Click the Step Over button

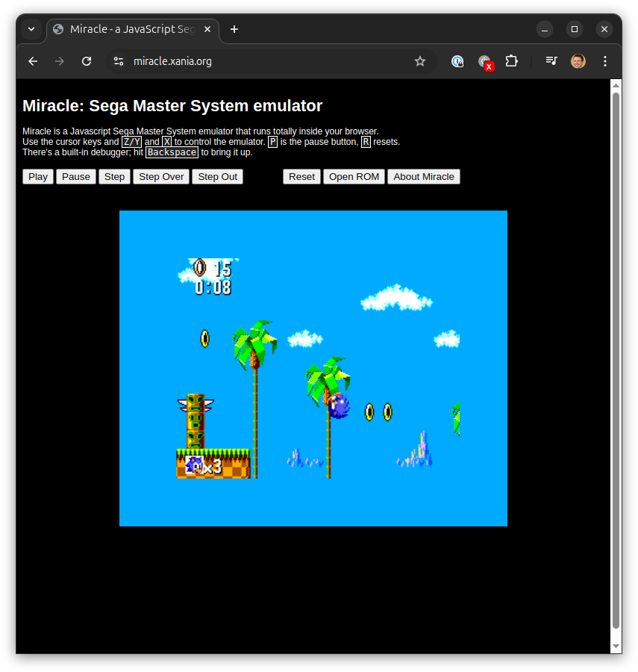coord(161,176)
